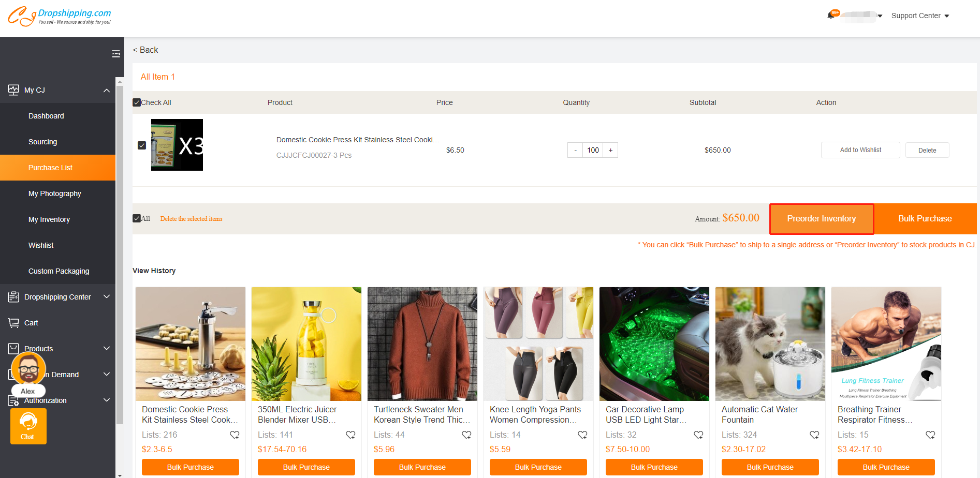The height and width of the screenshot is (478, 980).
Task: Click the Cart icon in sidebar
Action: click(14, 323)
